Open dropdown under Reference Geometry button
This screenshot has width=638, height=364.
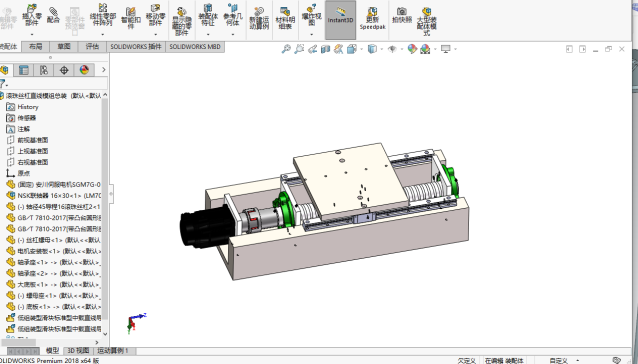(233, 35)
